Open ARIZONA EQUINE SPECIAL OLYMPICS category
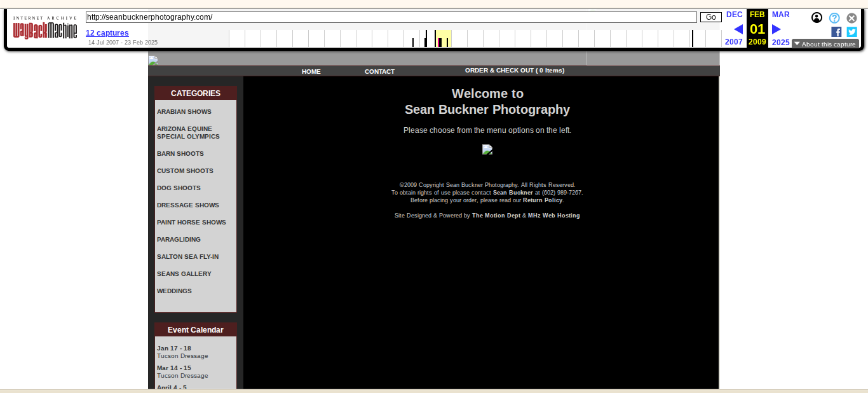The image size is (868, 393). pyautogui.click(x=189, y=132)
